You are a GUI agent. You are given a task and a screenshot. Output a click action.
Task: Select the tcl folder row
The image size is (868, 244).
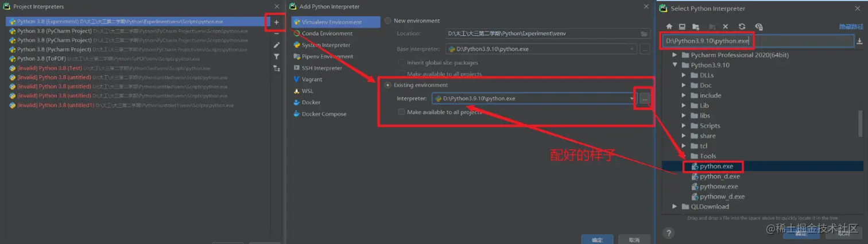(x=762, y=146)
